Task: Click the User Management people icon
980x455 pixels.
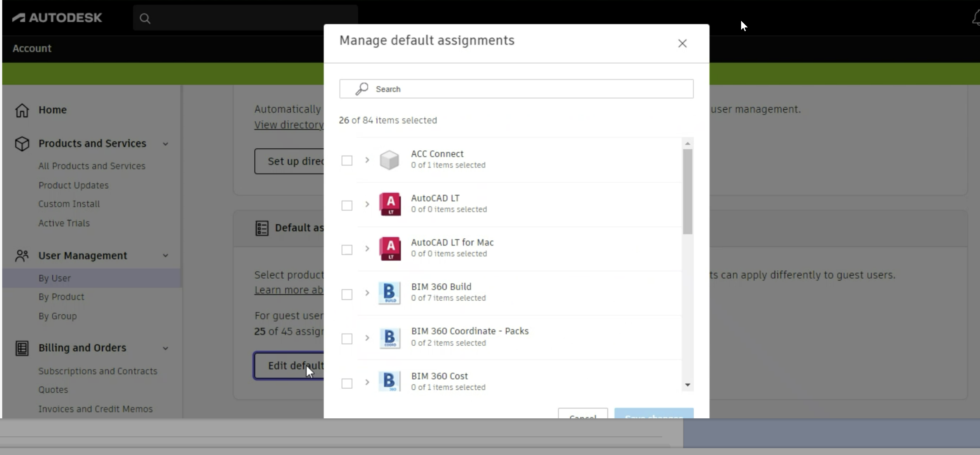Action: pyautogui.click(x=22, y=256)
